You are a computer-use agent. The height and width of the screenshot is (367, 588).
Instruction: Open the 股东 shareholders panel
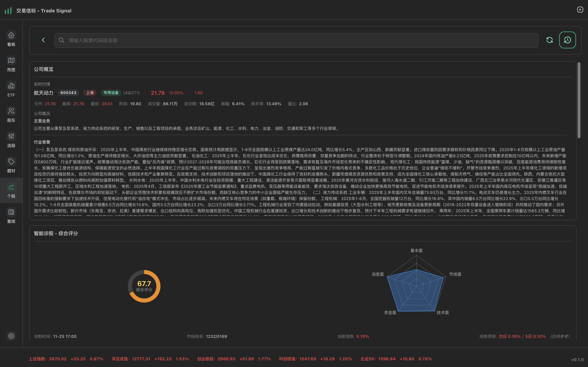pos(11,115)
